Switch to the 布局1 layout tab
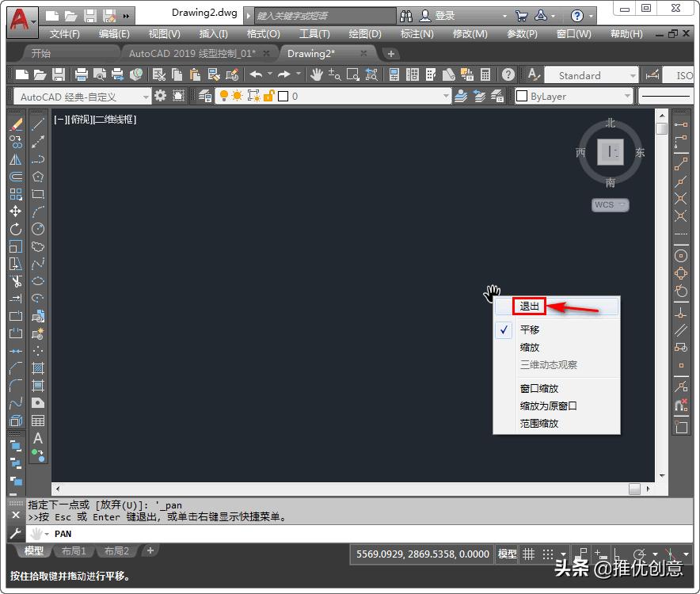 [74, 550]
